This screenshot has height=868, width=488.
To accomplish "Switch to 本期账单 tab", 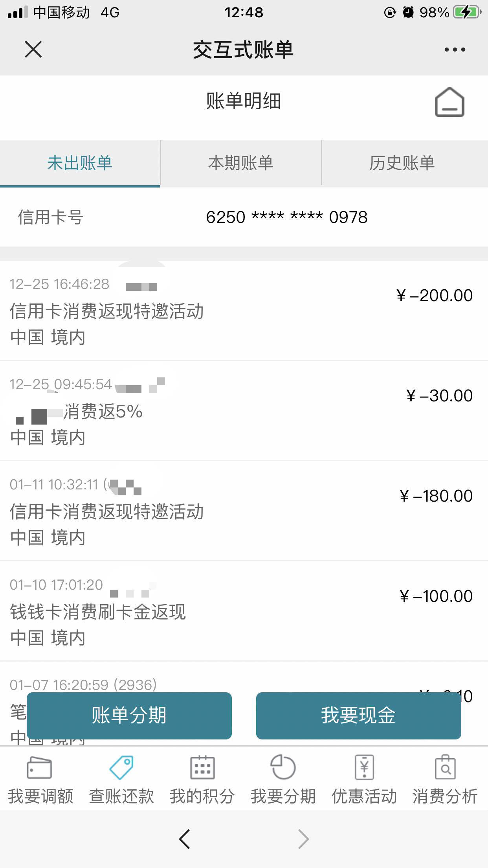I will [x=241, y=163].
